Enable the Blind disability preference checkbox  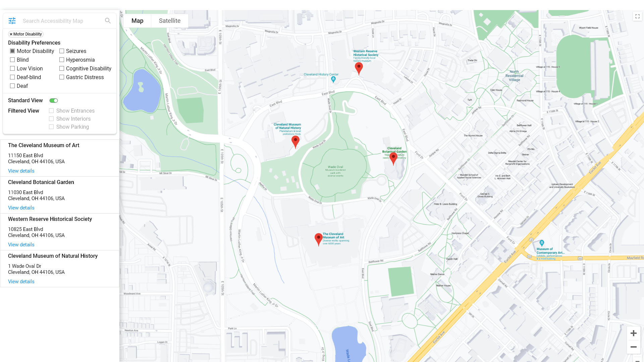(x=12, y=60)
